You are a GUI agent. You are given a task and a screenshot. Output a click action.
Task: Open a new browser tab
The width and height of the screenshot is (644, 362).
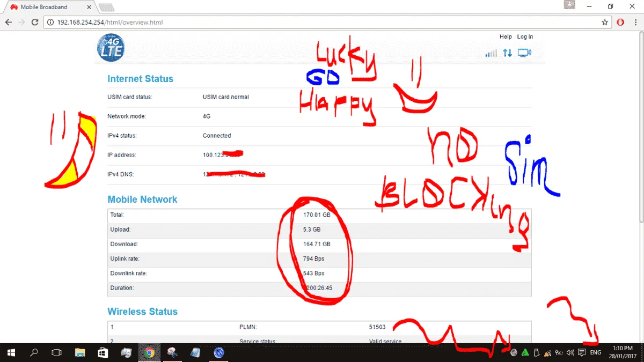pos(106,8)
